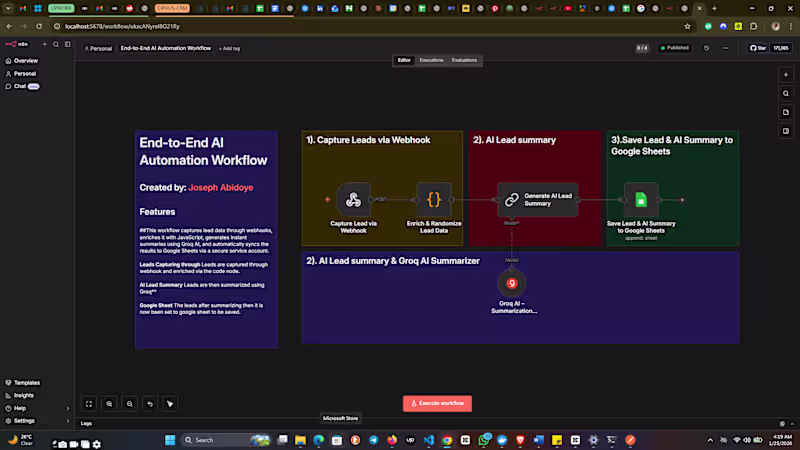
Task: Select the Joseph Abidoye creator name text
Action: [x=220, y=188]
